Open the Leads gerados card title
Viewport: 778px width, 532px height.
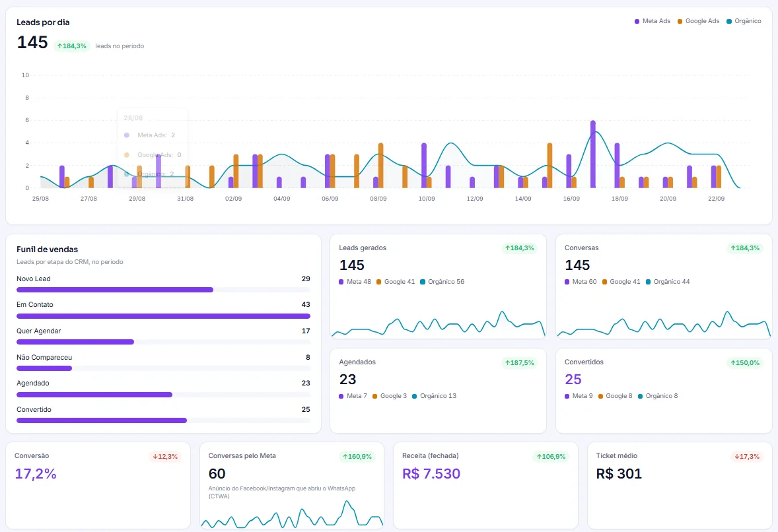362,248
